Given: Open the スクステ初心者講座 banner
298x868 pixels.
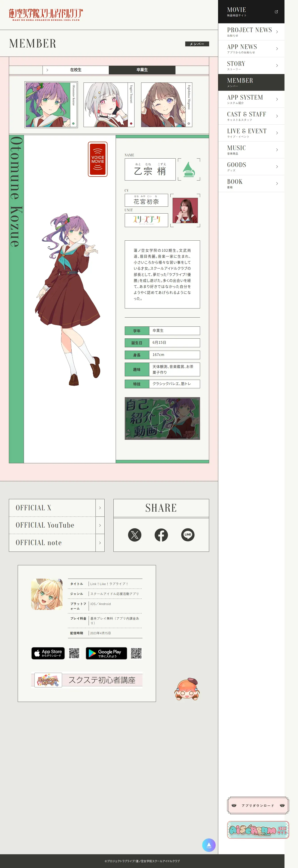Looking at the screenshot, I should (x=87, y=680).
